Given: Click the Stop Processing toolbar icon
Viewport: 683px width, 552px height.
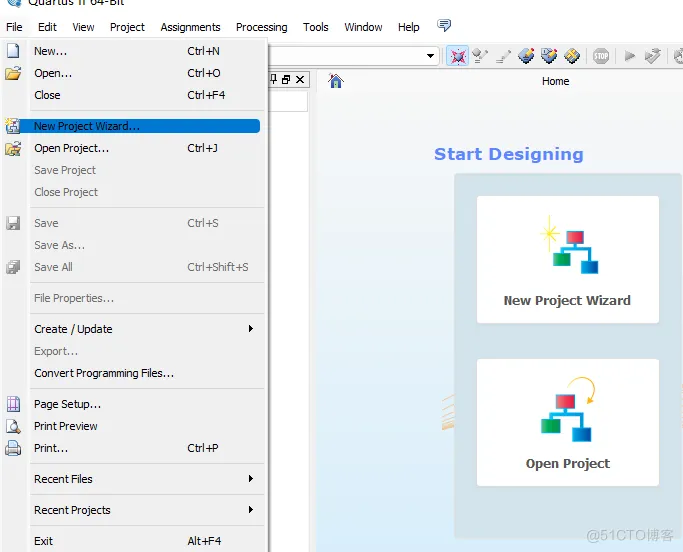Looking at the screenshot, I should tap(601, 56).
